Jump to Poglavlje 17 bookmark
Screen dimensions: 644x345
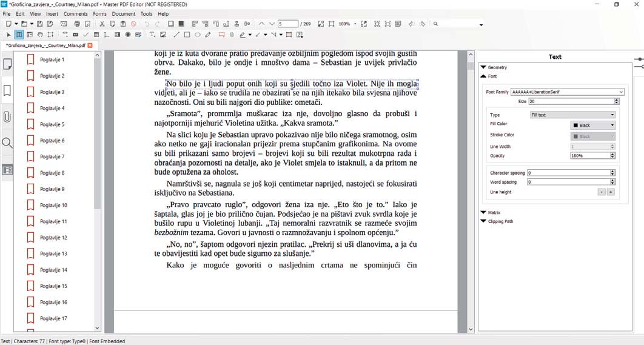pyautogui.click(x=53, y=318)
